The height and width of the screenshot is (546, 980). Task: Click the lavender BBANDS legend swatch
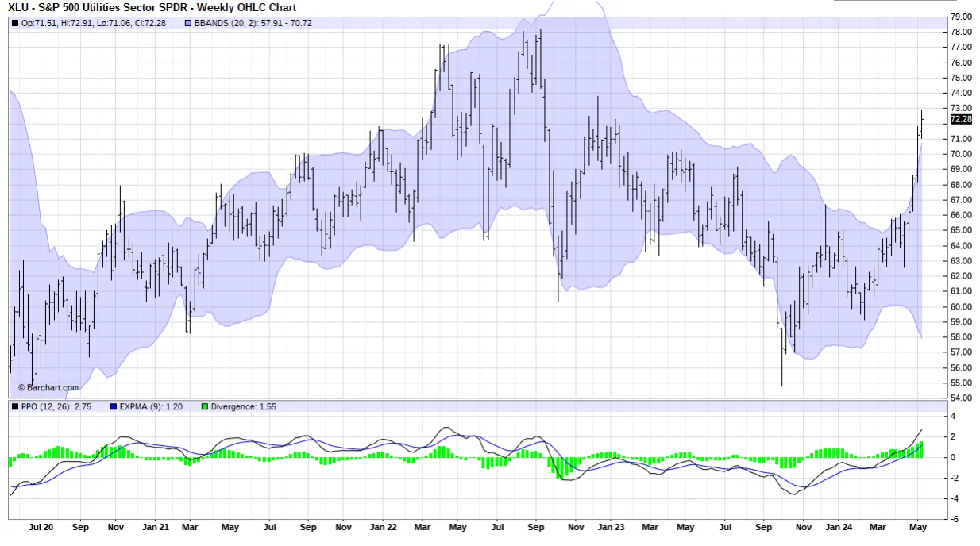tap(188, 23)
